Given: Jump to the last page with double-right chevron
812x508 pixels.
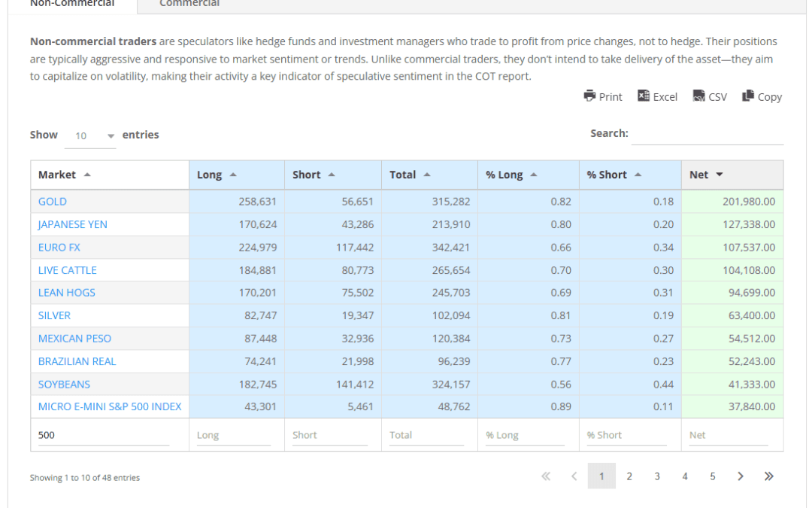Looking at the screenshot, I should pyautogui.click(x=768, y=476).
